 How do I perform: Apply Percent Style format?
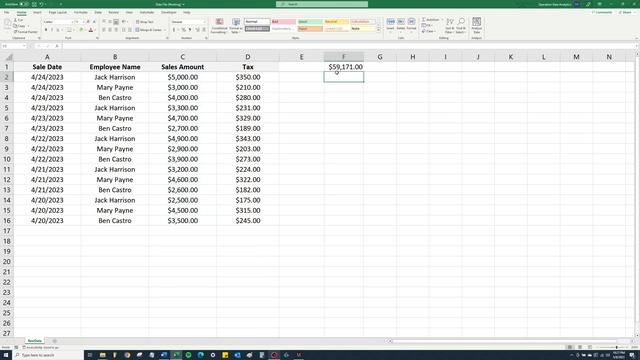click(183, 30)
